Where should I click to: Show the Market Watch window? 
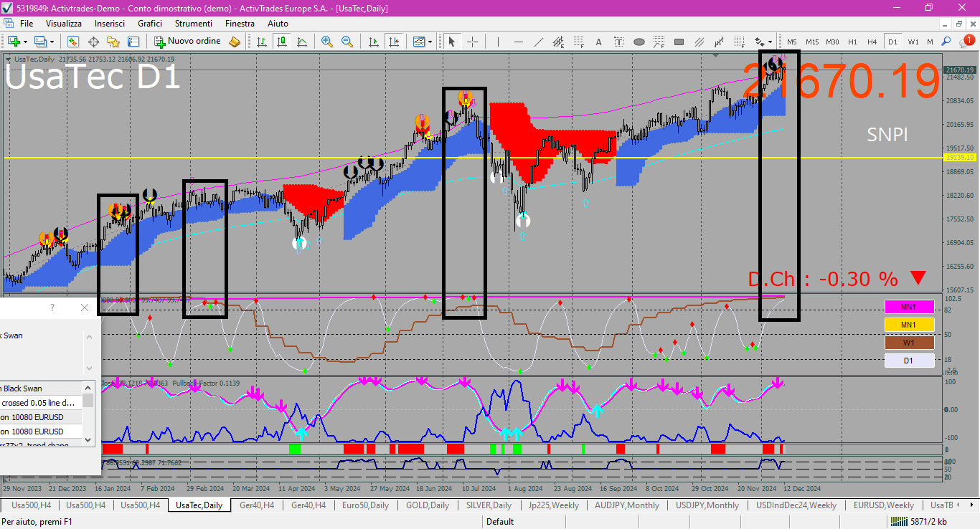[x=73, y=42]
